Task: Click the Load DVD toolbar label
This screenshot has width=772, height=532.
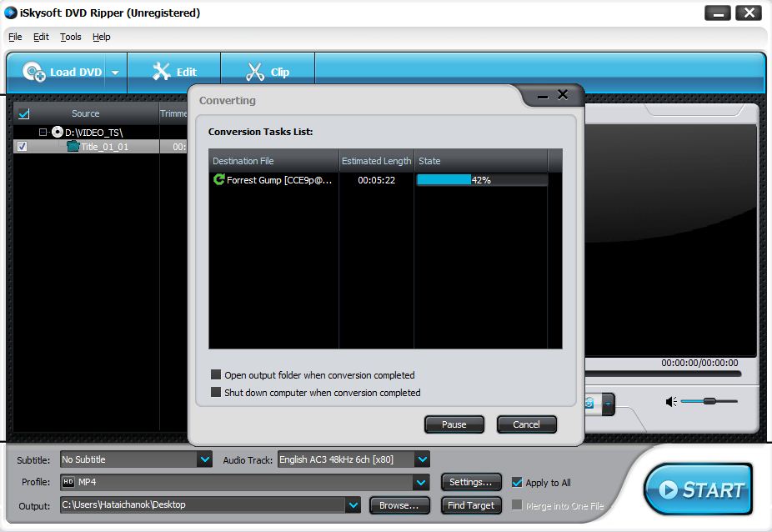Action: [76, 72]
